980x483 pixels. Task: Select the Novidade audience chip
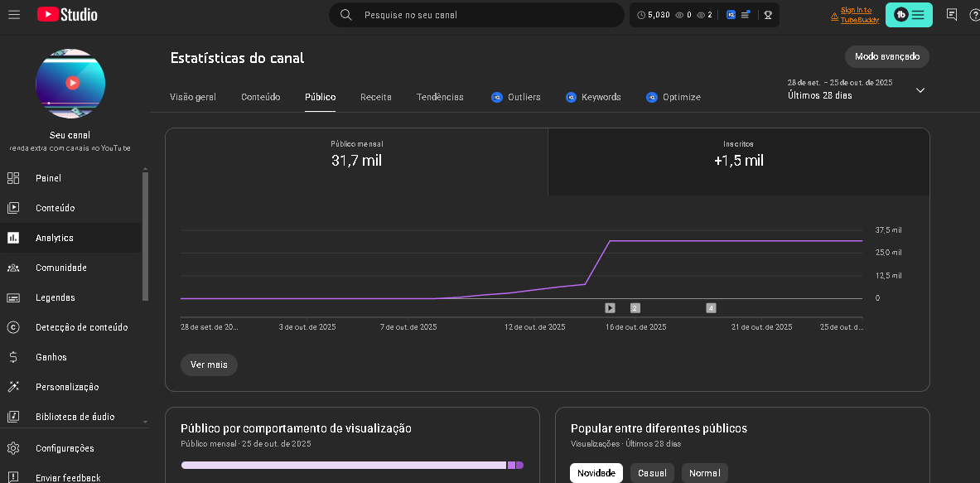(596, 473)
